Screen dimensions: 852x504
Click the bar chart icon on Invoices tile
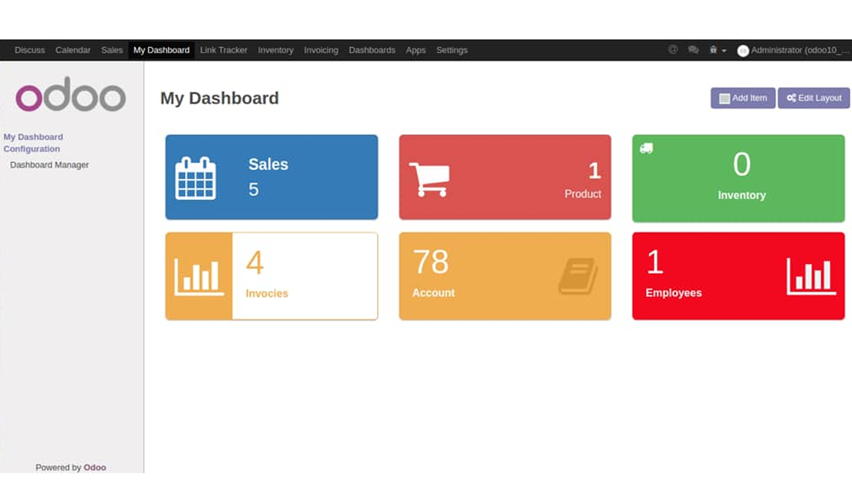(x=199, y=276)
